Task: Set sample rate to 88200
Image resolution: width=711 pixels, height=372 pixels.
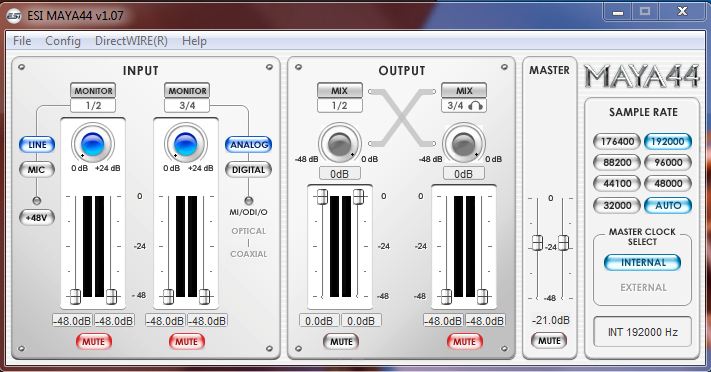Action: [x=617, y=162]
